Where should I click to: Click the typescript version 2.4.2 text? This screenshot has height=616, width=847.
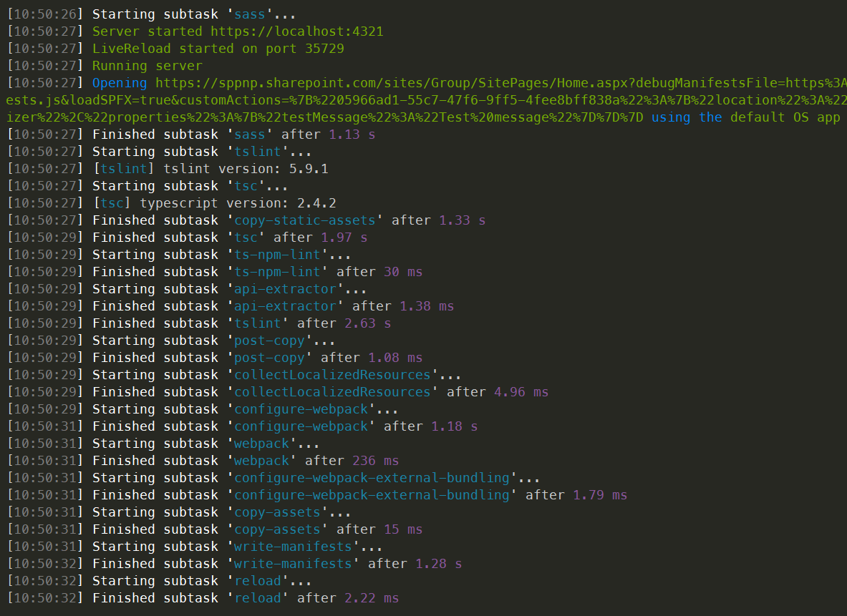[x=238, y=203]
